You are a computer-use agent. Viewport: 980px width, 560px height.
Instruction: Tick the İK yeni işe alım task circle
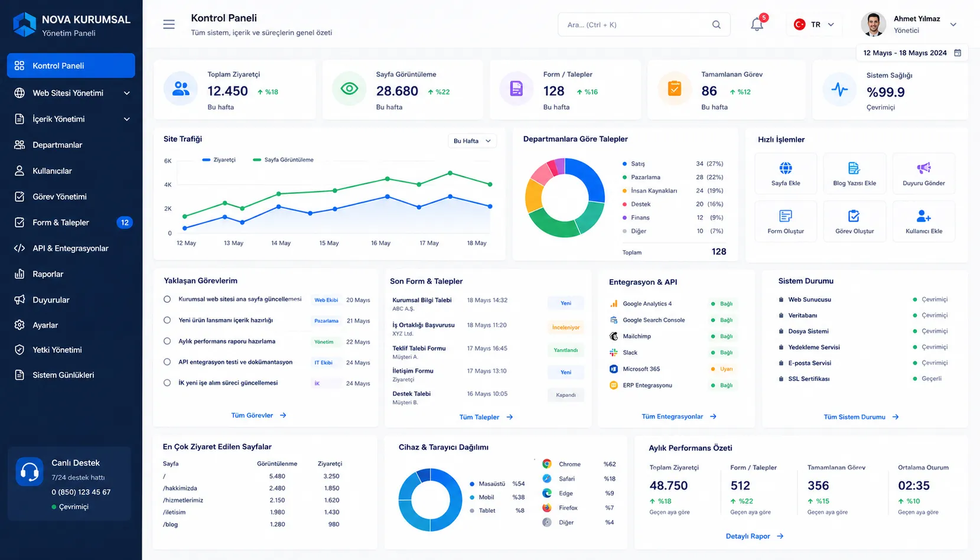[x=167, y=383]
